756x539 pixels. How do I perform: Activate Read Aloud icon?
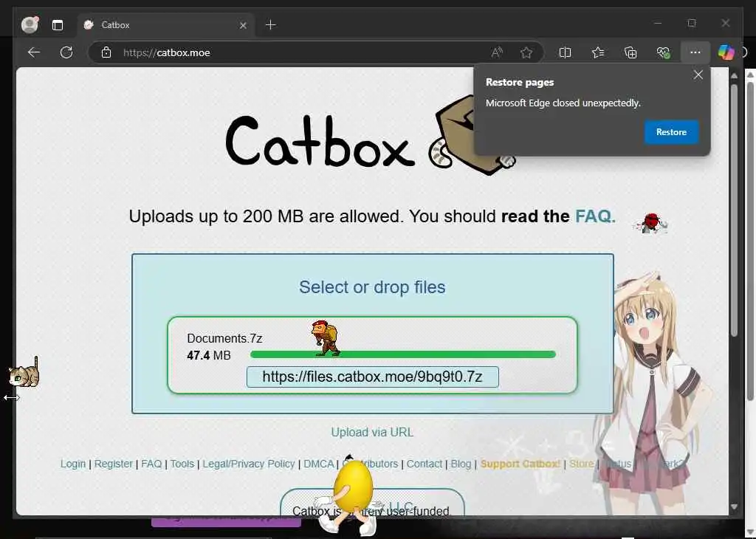pyautogui.click(x=497, y=52)
